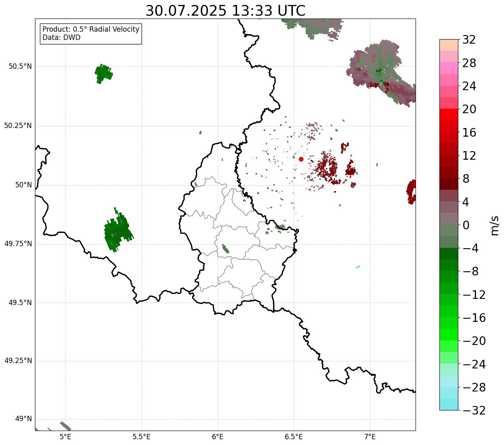Click the plot title '30.07.2025 13:33 UTC'
504x445 pixels.
225,11
